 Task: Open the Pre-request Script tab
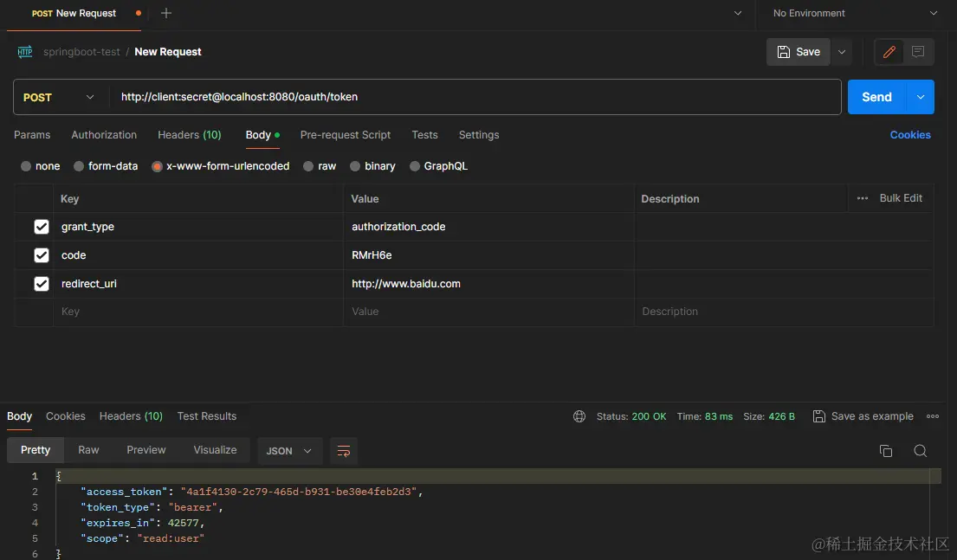346,135
